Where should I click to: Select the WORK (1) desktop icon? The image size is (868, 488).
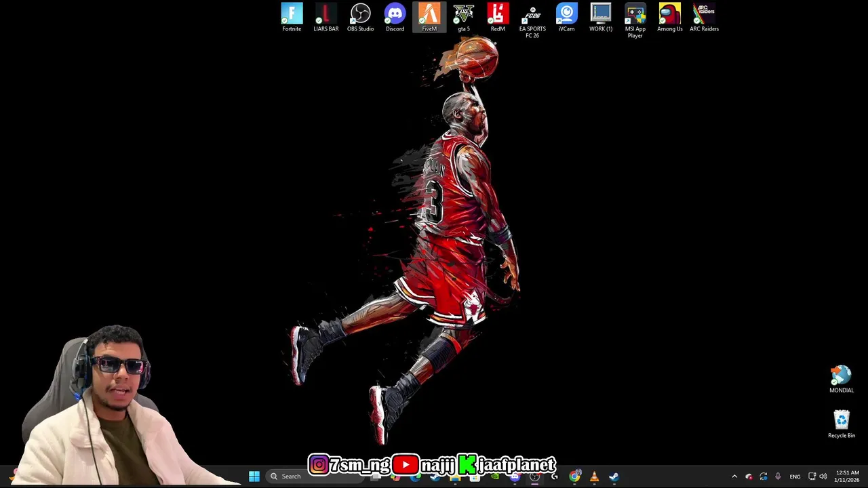(601, 17)
